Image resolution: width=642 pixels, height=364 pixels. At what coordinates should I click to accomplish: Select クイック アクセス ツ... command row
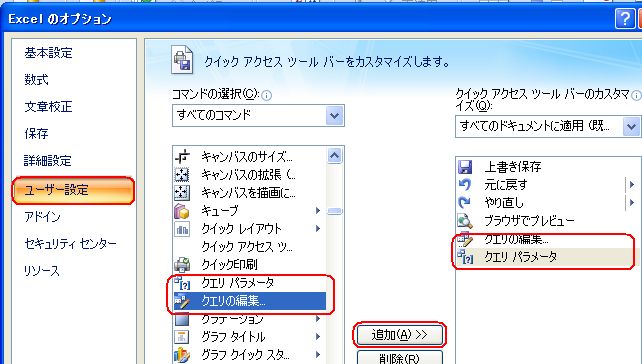tap(250, 246)
